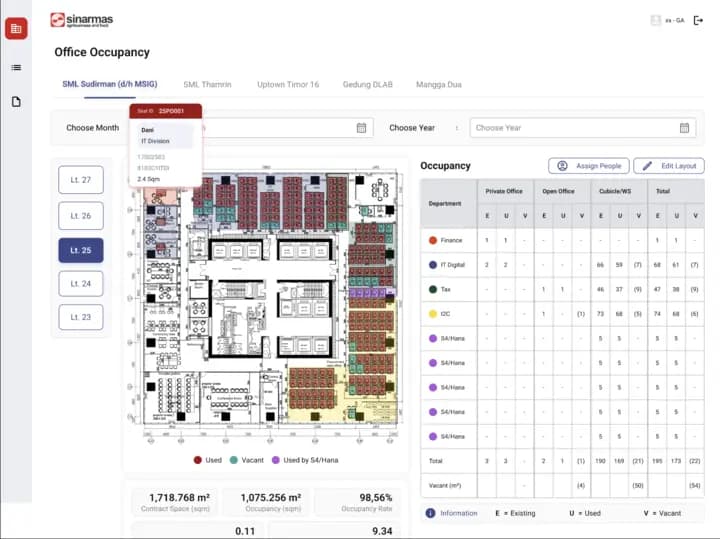Switch to SML Sudirman (d/h MSIG) tab
The image size is (720, 539).
click(110, 84)
